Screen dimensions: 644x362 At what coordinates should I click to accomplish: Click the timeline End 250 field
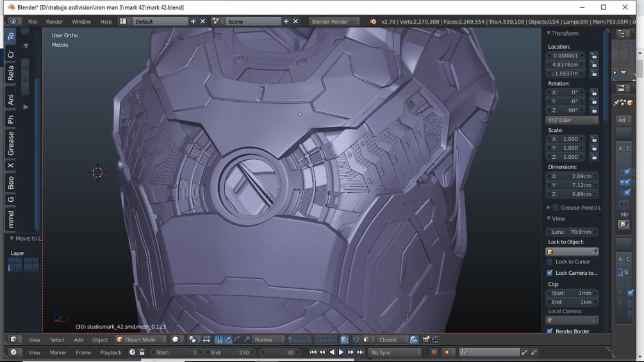tap(231, 352)
